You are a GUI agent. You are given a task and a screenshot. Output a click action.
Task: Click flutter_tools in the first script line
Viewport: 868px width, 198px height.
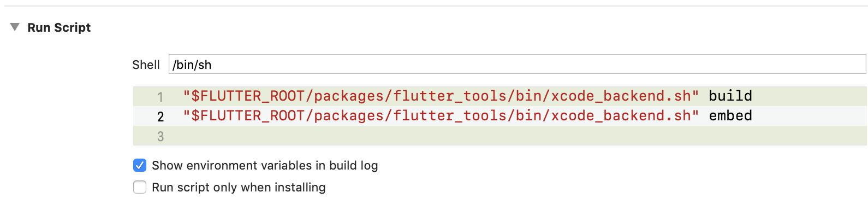(x=446, y=96)
